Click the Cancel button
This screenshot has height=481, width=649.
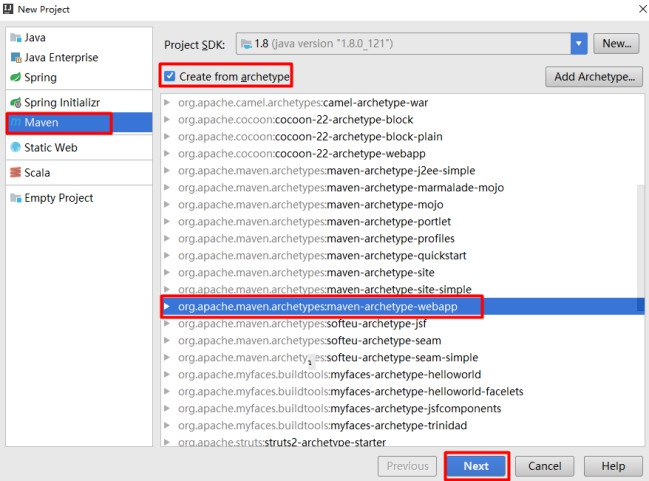point(544,466)
